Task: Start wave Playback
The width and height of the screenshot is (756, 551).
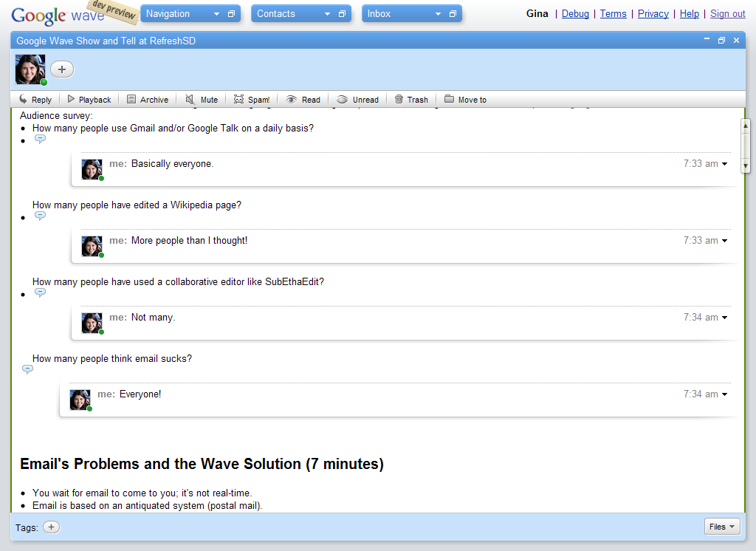Action: tap(89, 100)
